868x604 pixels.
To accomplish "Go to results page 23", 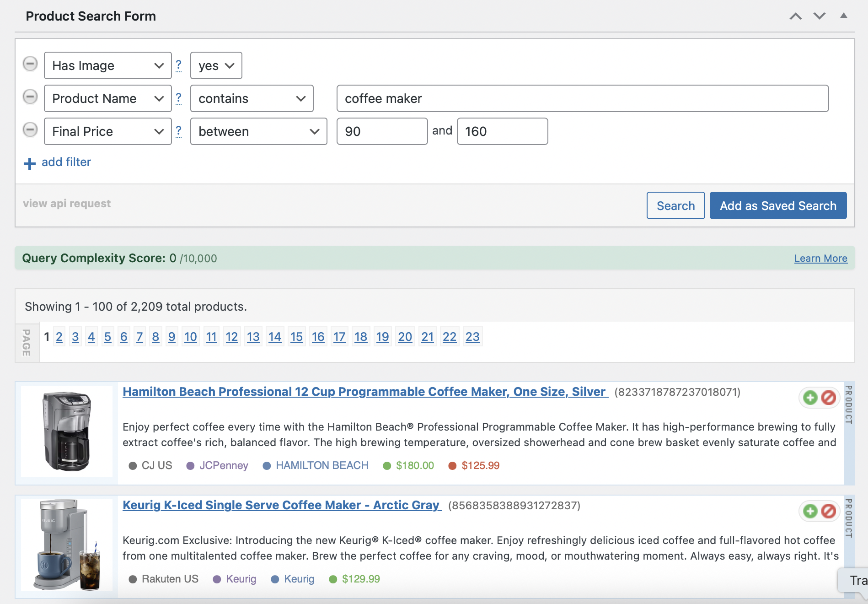I will pos(472,337).
